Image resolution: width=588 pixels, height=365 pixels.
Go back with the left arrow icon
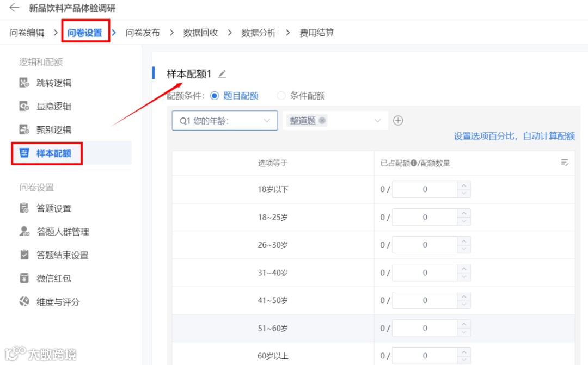pos(14,8)
